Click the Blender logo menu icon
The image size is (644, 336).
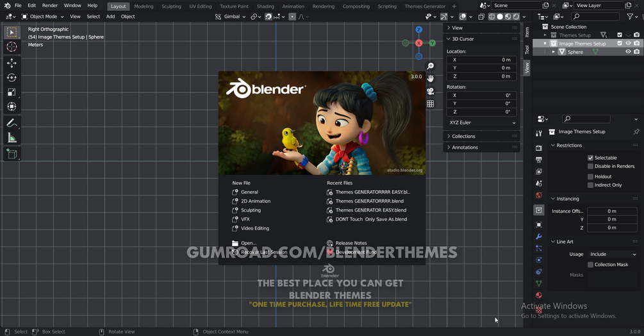(x=7, y=6)
